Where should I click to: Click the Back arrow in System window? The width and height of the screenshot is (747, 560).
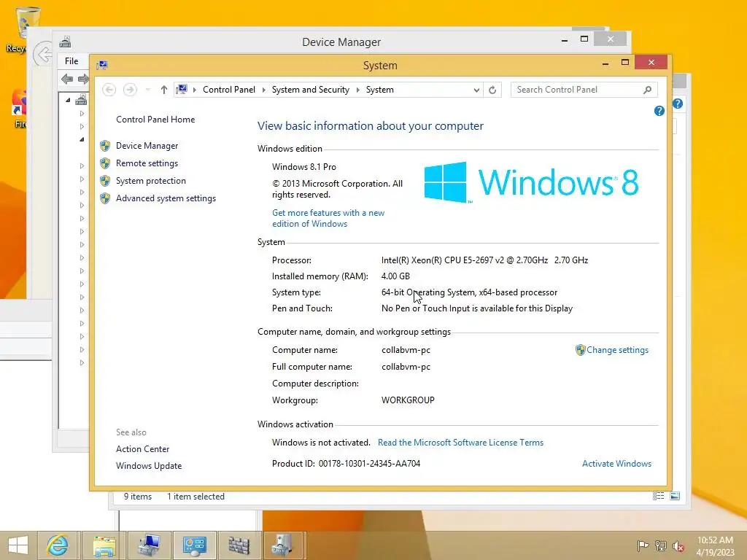(109, 90)
